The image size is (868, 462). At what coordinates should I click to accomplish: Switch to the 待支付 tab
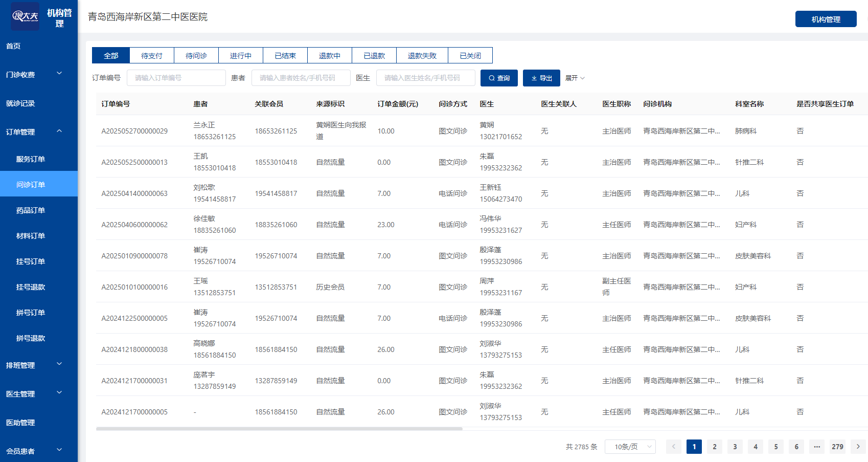click(152, 56)
